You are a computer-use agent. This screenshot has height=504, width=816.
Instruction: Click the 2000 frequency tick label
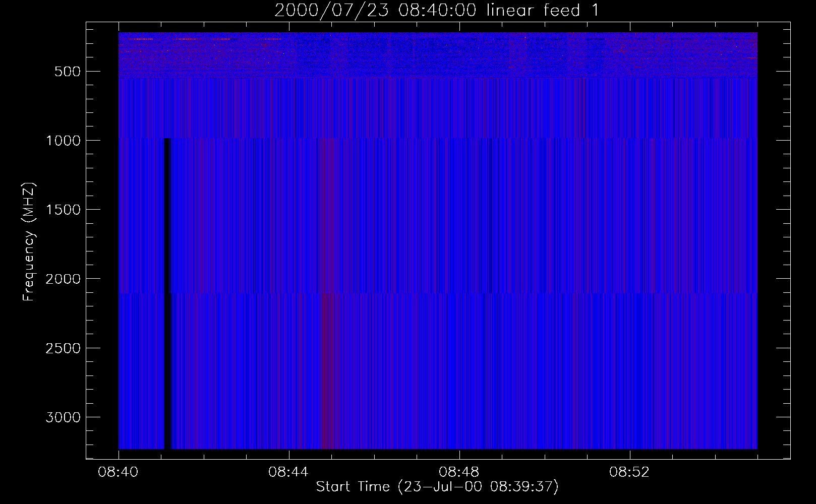click(63, 279)
